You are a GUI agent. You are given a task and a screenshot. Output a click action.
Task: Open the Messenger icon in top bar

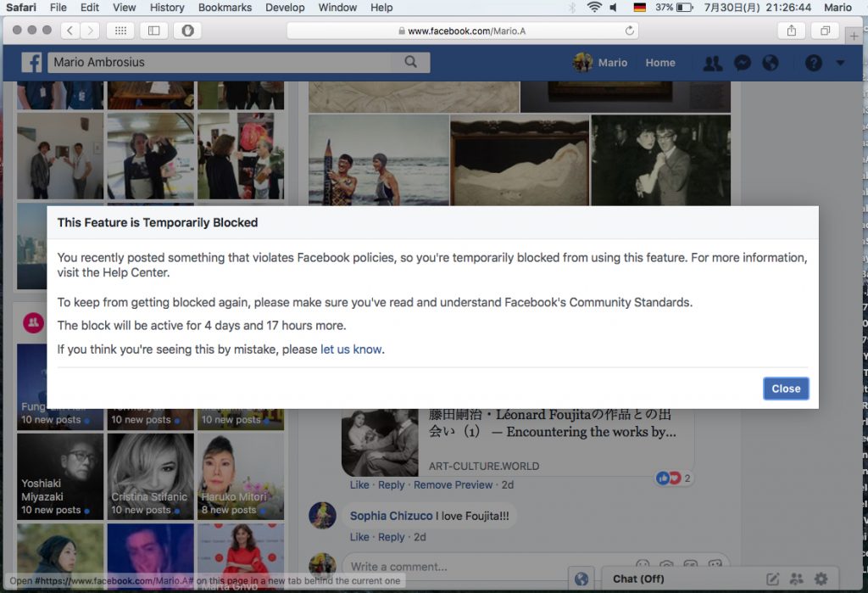click(x=742, y=63)
